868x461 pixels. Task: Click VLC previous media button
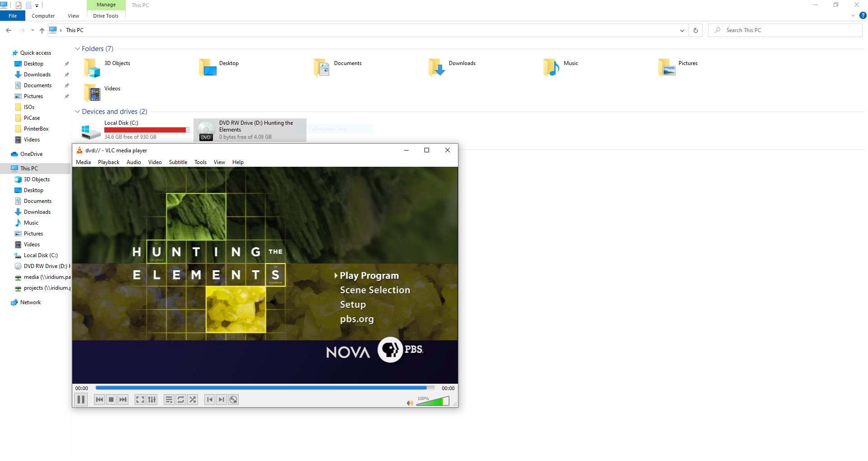pos(99,400)
